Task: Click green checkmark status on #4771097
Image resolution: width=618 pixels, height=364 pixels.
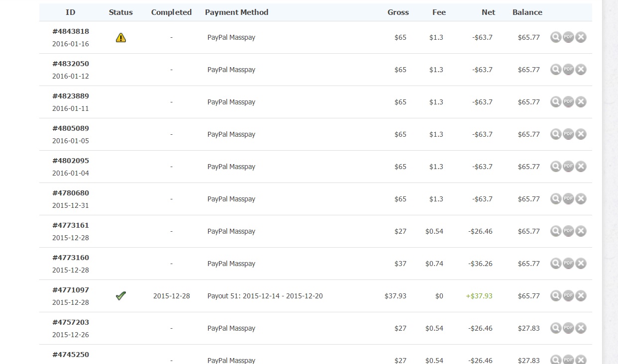Action: click(121, 296)
